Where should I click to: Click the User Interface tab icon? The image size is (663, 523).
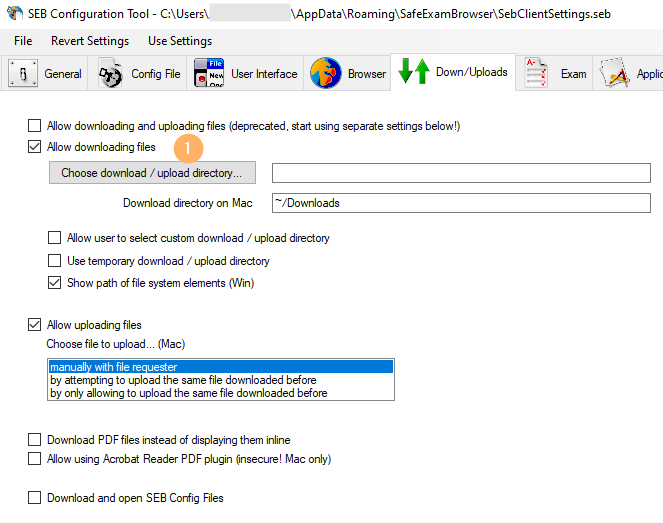click(209, 74)
